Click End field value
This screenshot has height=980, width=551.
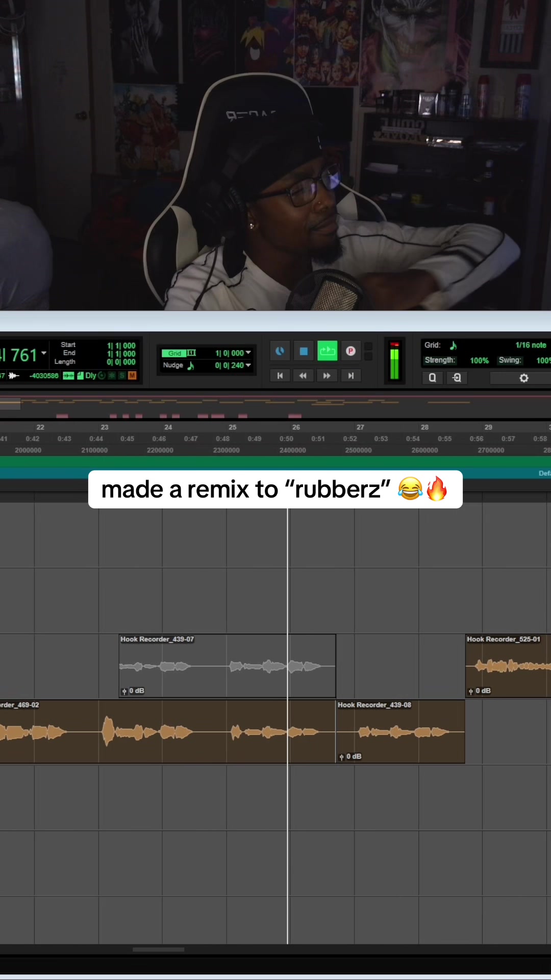(x=121, y=354)
